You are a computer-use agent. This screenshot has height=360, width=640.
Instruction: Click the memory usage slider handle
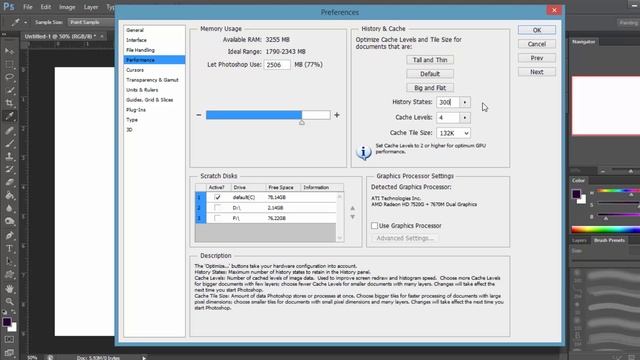(x=302, y=122)
